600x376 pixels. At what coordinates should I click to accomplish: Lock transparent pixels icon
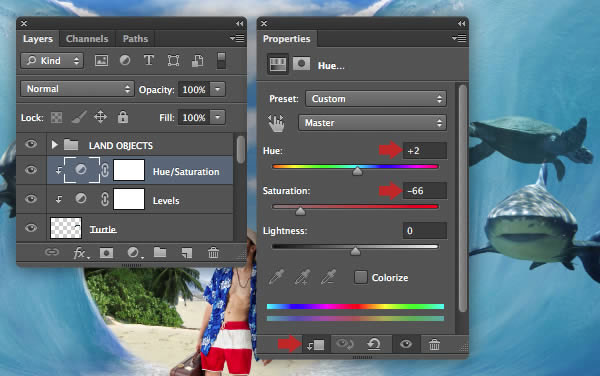[57, 117]
